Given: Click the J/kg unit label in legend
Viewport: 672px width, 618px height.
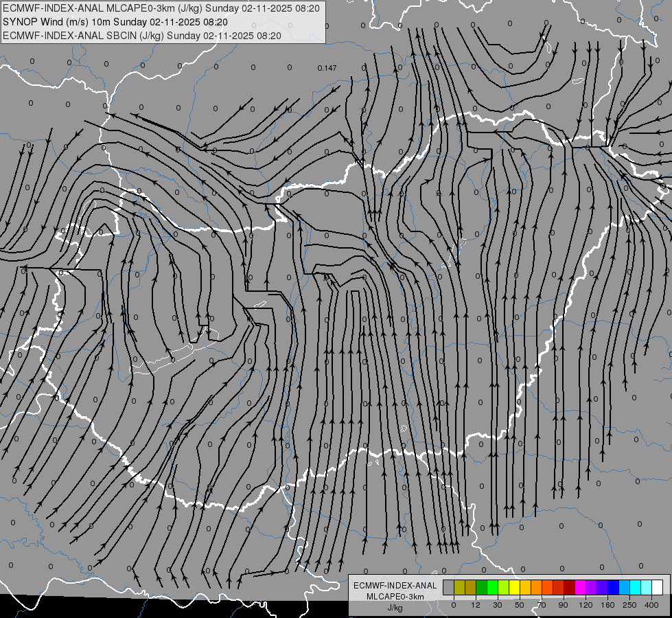Looking at the screenshot, I should coord(395,608).
